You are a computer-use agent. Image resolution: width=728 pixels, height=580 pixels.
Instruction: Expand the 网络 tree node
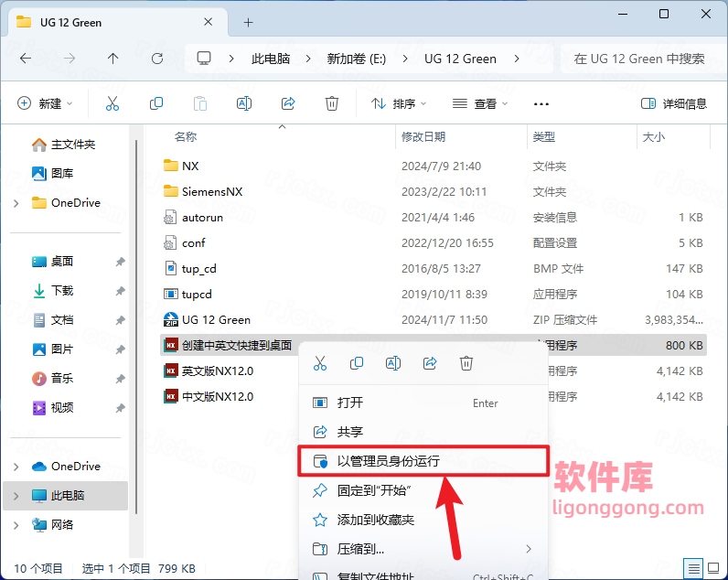(x=16, y=525)
